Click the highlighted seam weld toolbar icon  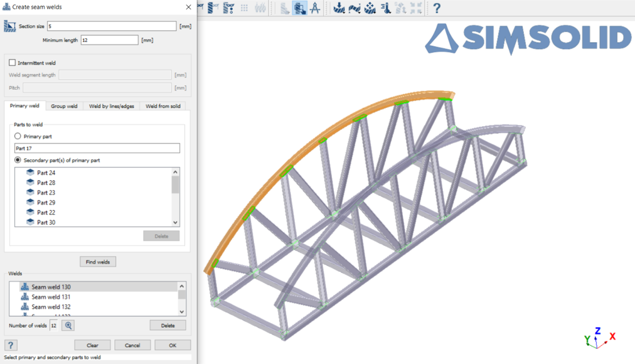(300, 8)
